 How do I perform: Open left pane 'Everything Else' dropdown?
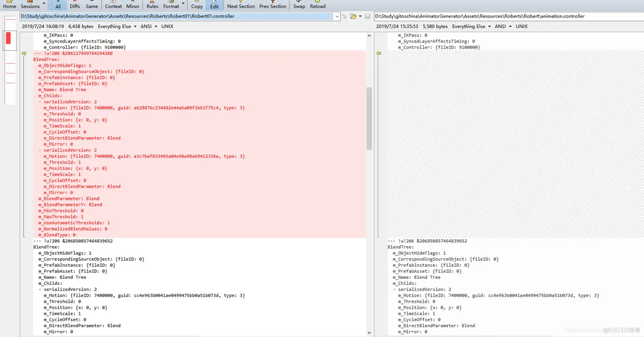coord(117,26)
